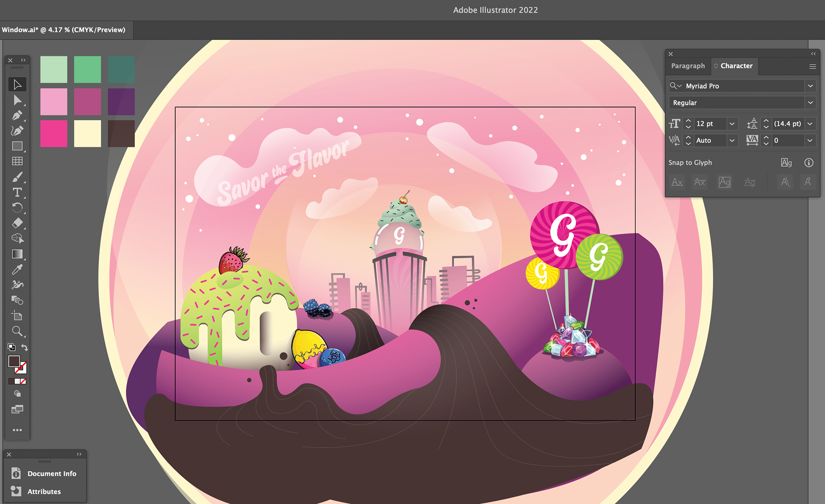Screen dimensions: 825x504
Task: Click the tracking stepper arrows
Action: pos(766,141)
